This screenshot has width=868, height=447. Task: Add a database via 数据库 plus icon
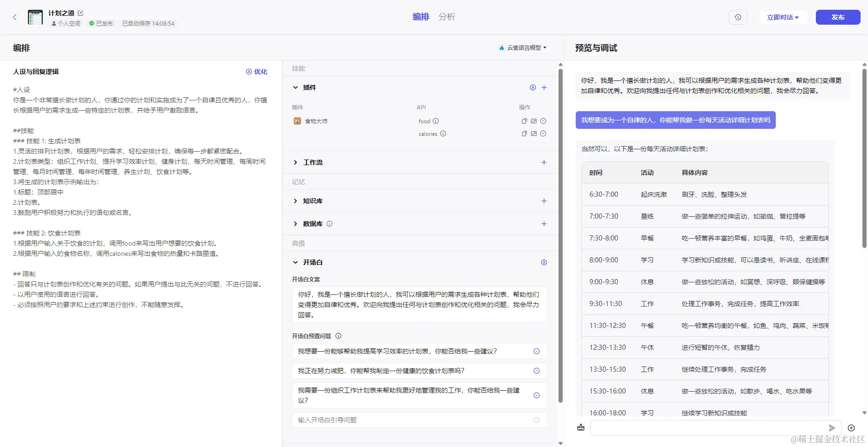[x=544, y=224]
